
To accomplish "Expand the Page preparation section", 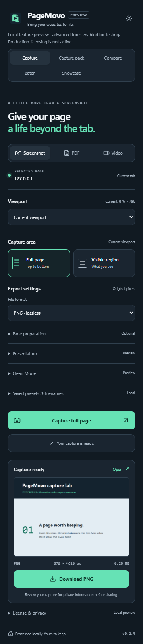I will click(71, 334).
